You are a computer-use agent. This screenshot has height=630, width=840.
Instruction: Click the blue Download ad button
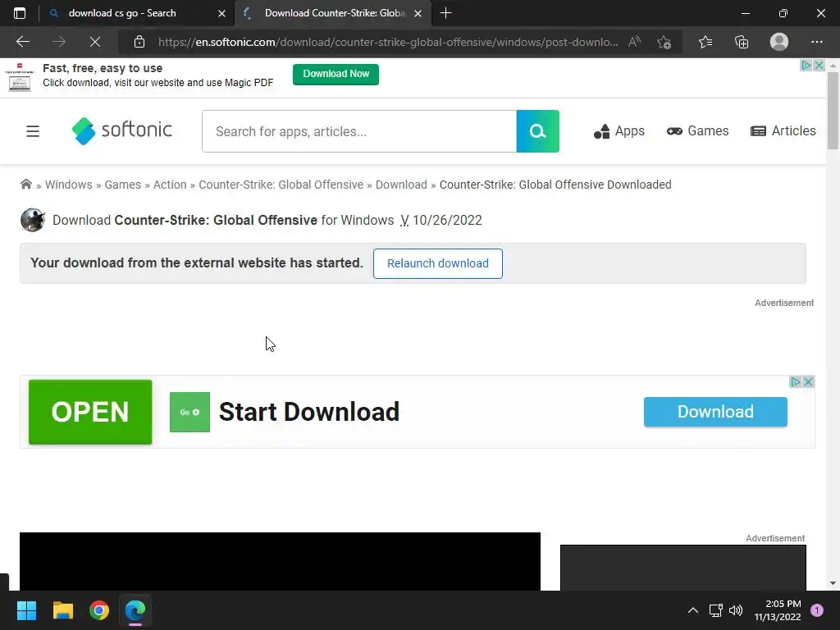coord(715,412)
